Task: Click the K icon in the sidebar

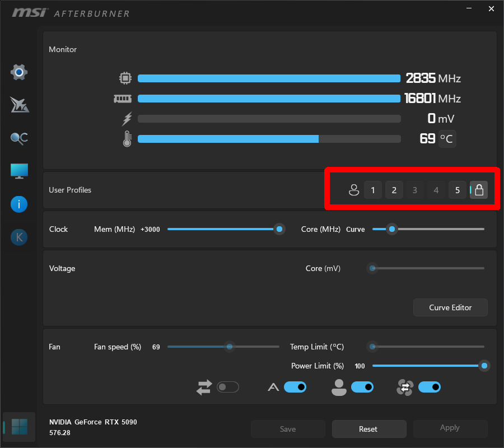Action: (x=19, y=237)
